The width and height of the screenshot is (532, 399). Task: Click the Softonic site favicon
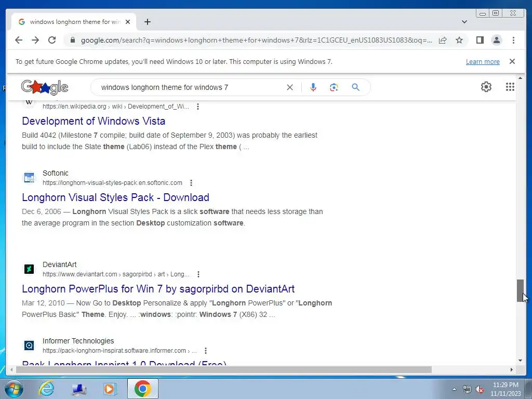pos(29,178)
